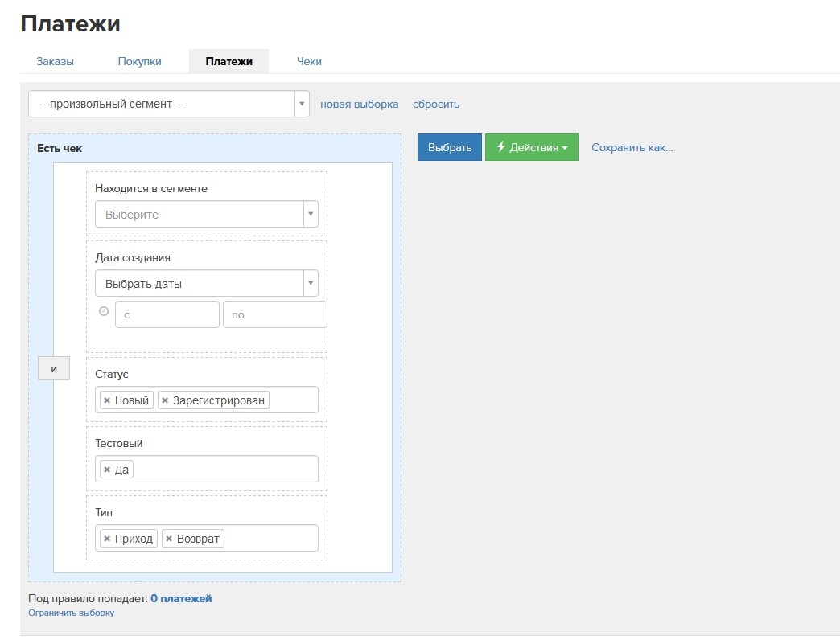Remove the 'Приход' type tag
Screen dimensions: 840x640
tap(107, 539)
